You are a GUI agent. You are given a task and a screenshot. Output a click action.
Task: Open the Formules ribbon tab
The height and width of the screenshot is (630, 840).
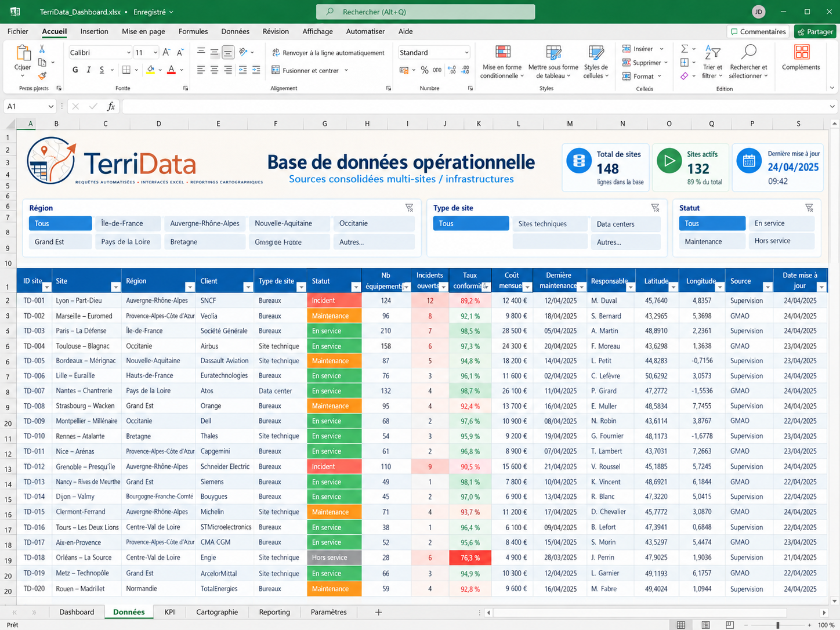click(193, 31)
